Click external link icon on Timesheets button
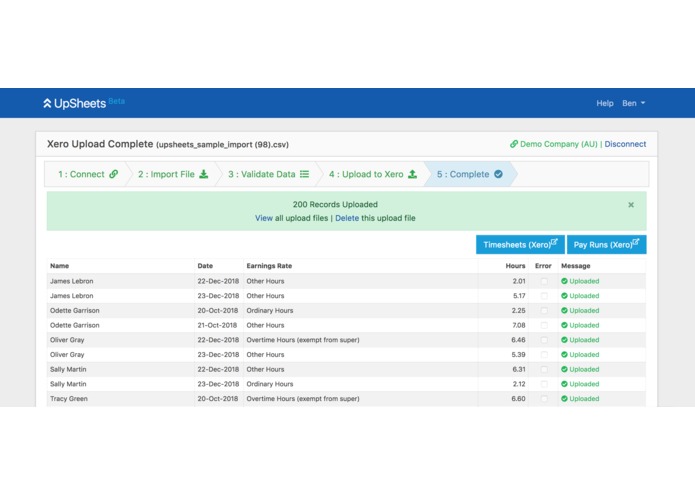The width and height of the screenshot is (695, 494). 554,242
